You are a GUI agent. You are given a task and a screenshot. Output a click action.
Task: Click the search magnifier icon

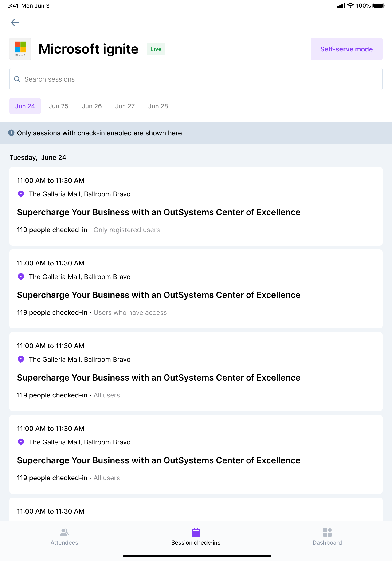(x=17, y=79)
